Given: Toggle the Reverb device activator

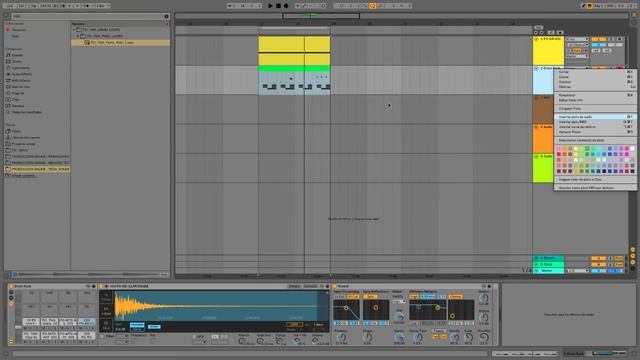Looking at the screenshot, I should (335, 287).
